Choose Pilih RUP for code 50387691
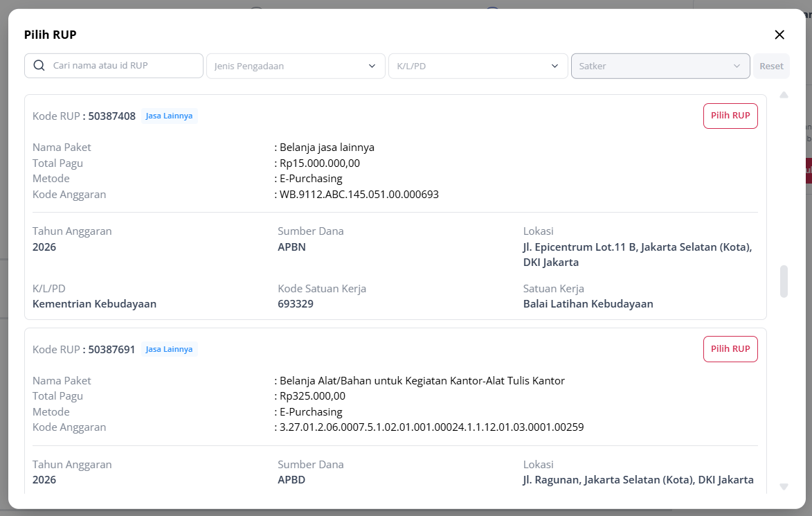Screen dimensions: 812x516 (730, 348)
